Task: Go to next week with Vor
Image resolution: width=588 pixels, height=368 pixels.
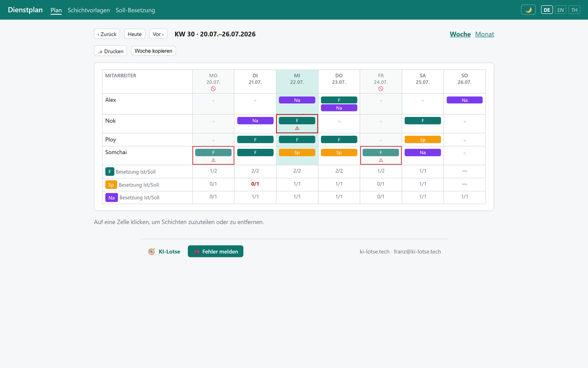Action: click(x=158, y=34)
